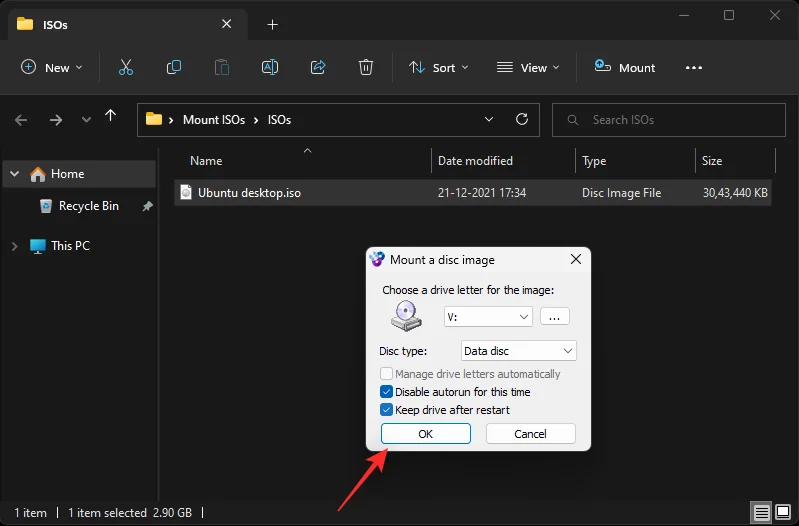Switch to large thumbnails view in status bar
Screen dimensions: 799x526
click(783, 512)
